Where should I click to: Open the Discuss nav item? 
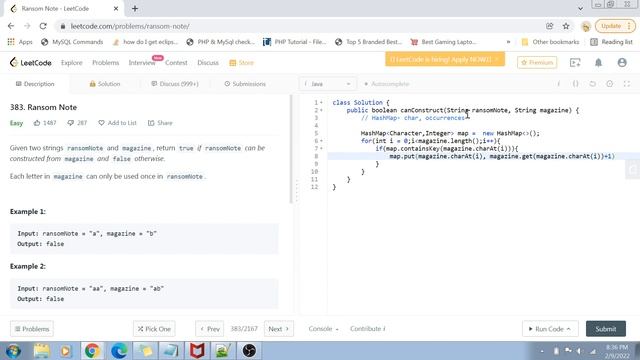(208, 62)
